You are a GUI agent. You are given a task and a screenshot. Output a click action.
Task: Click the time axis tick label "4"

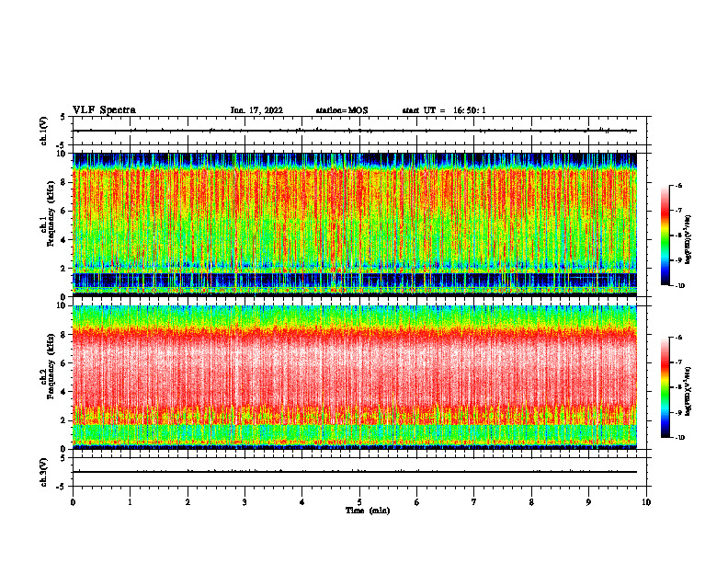[302, 502]
